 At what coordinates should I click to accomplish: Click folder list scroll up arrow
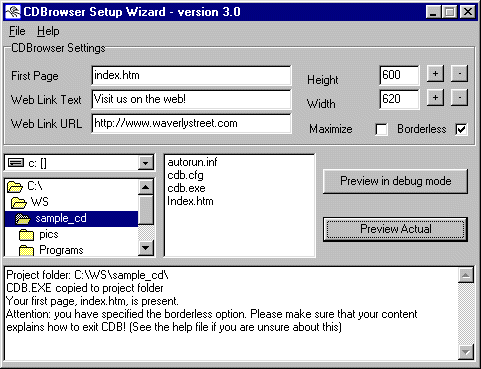(x=146, y=187)
